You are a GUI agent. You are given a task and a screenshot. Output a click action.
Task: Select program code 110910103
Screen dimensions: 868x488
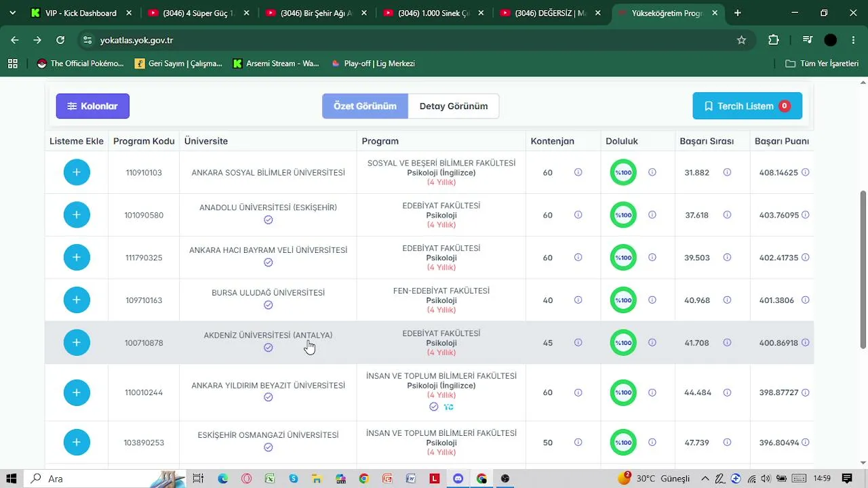pos(144,172)
